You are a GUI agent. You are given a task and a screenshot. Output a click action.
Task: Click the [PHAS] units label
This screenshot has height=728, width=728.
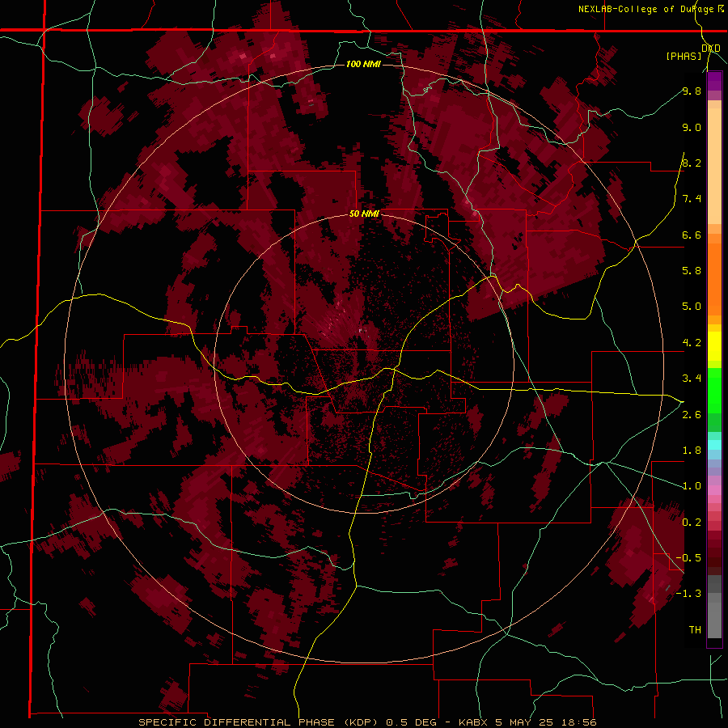pyautogui.click(x=684, y=56)
